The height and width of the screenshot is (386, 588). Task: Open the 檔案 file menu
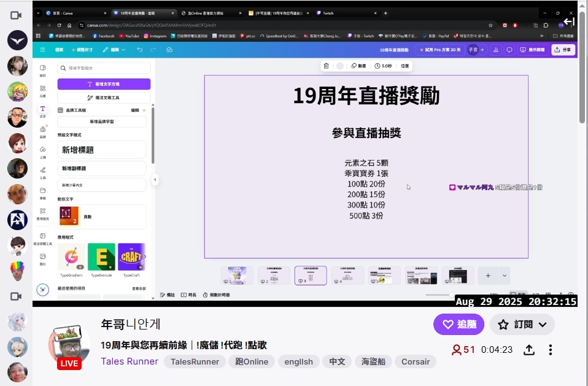pyautogui.click(x=59, y=50)
